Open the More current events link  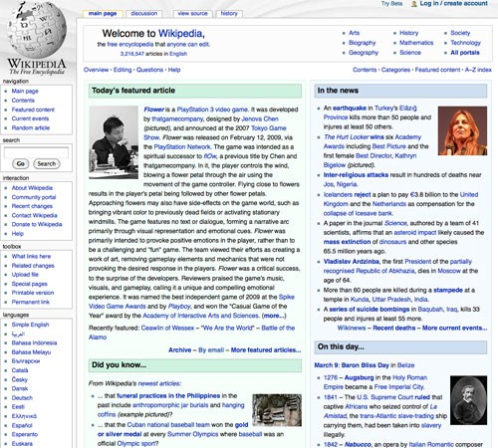click(454, 328)
